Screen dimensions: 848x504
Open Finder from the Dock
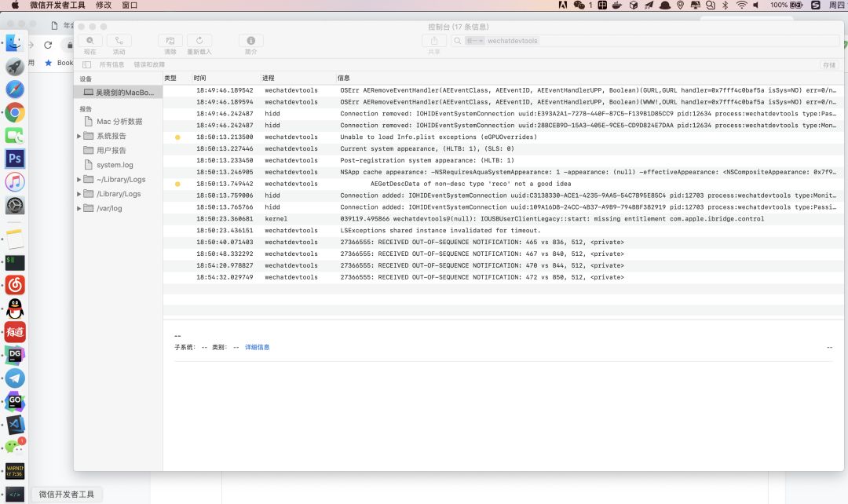[15, 43]
